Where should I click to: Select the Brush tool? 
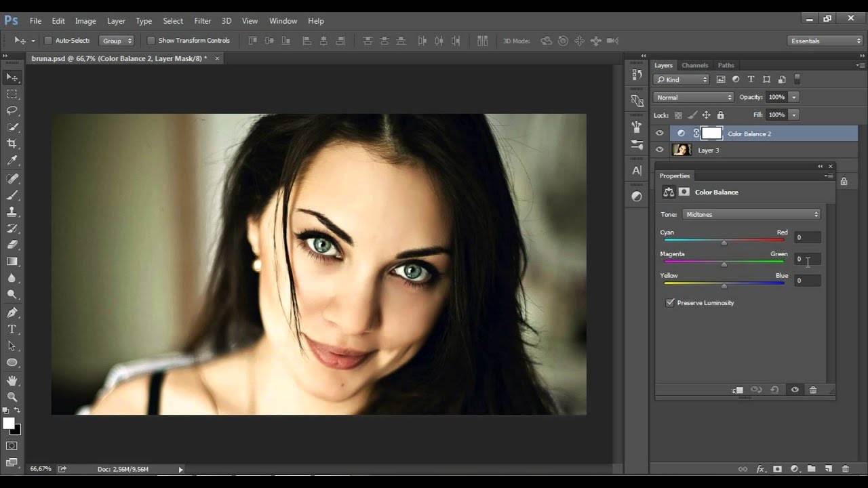point(12,195)
